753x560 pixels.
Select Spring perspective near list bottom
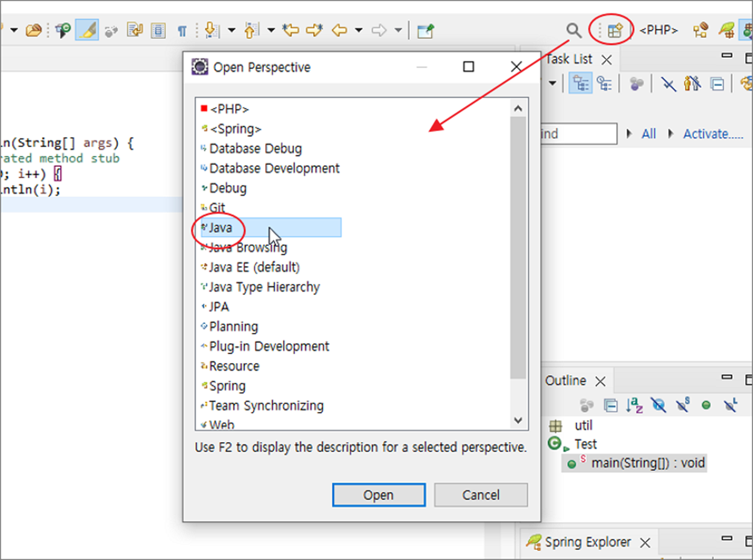click(x=227, y=387)
